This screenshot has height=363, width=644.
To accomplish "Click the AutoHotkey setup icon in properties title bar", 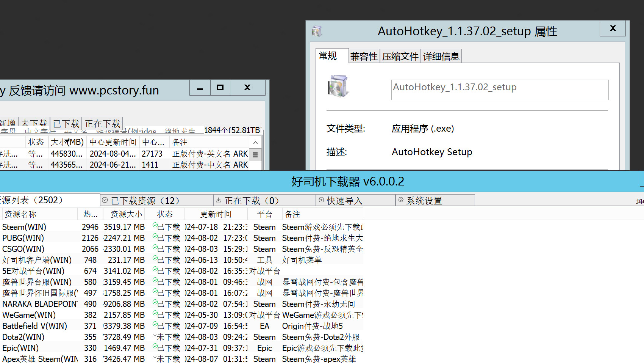I will (x=316, y=31).
